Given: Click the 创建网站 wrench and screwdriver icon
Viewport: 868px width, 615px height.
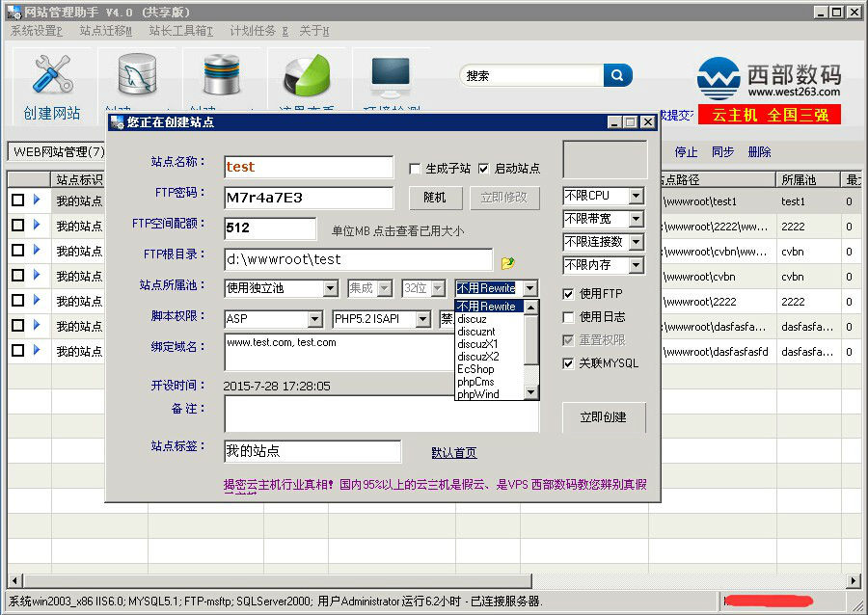Looking at the screenshot, I should 52,73.
